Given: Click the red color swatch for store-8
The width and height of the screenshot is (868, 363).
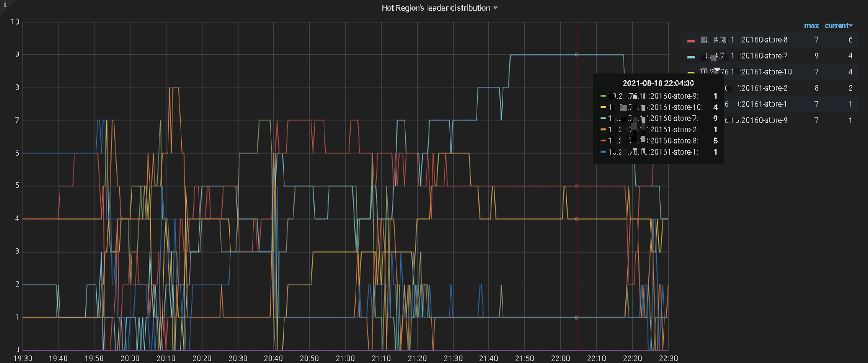Looking at the screenshot, I should (x=691, y=41).
